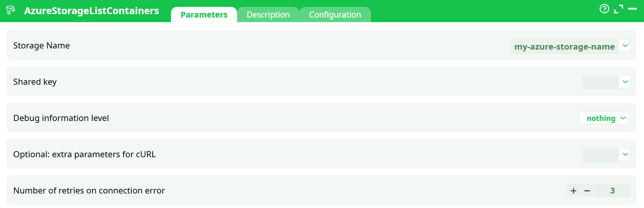Click the Number of retries on connection error label

89,190
